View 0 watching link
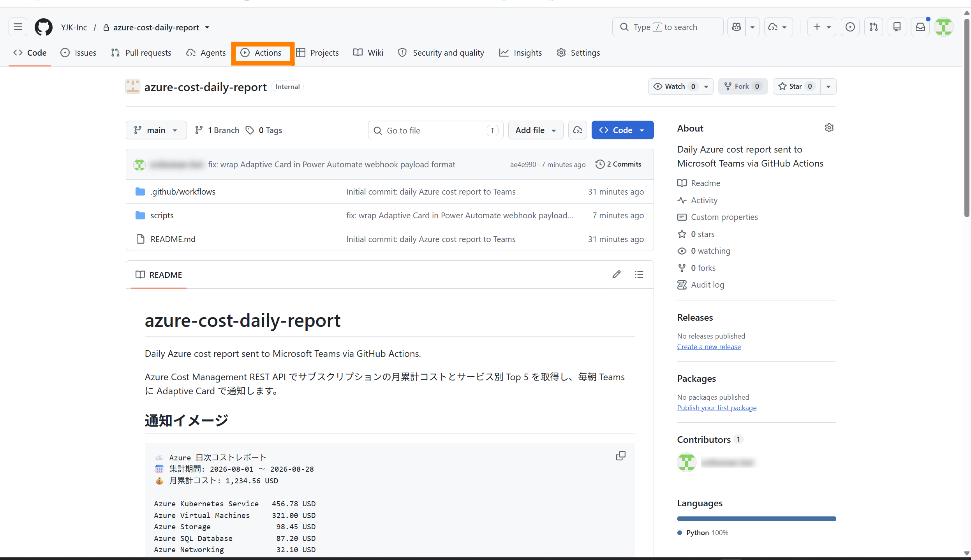Image resolution: width=971 pixels, height=560 pixels. [704, 251]
